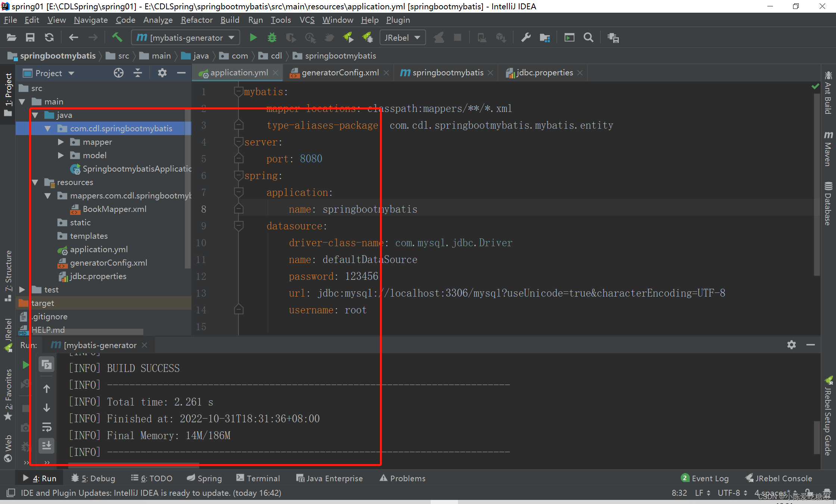Select BookMapper.xml in project tree

tap(114, 209)
